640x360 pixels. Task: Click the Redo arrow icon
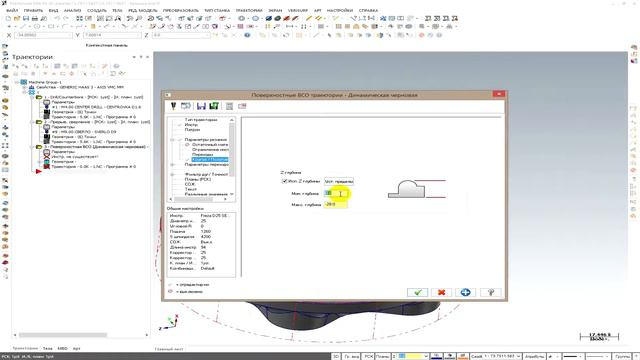pos(66,18)
